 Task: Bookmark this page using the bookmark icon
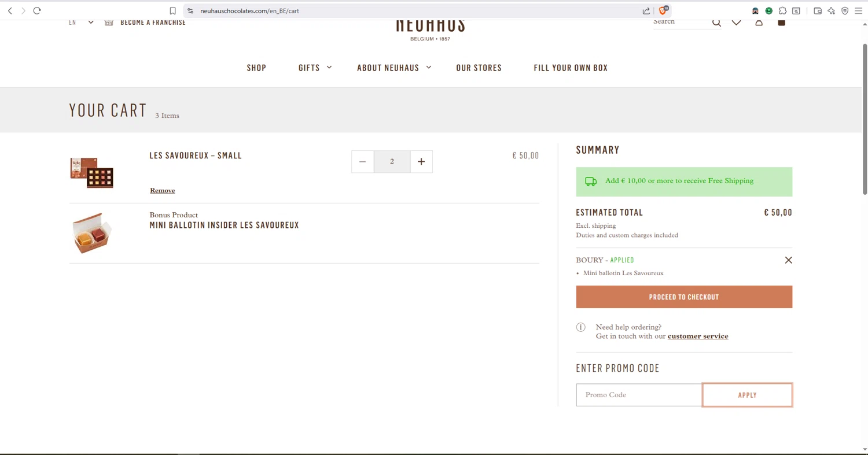pyautogui.click(x=172, y=10)
